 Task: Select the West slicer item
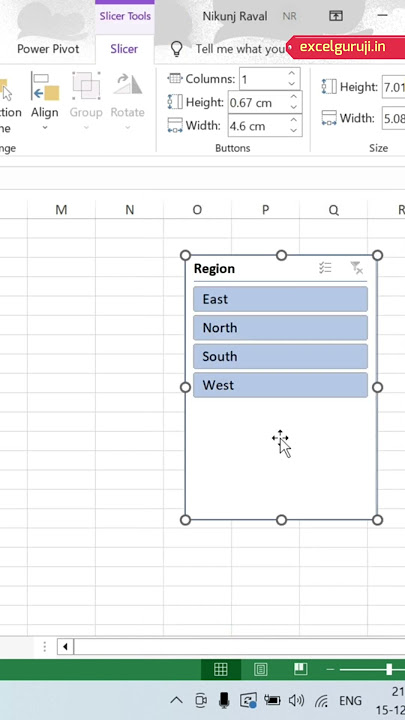(280, 385)
